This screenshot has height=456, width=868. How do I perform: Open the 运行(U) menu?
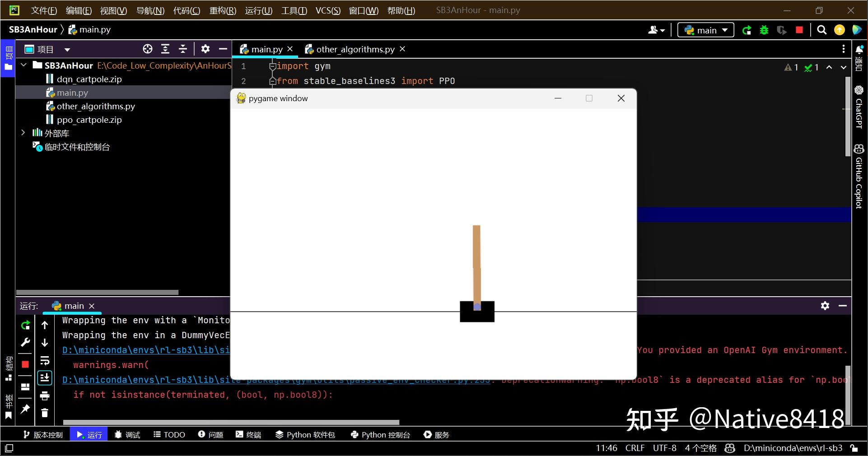click(x=258, y=10)
